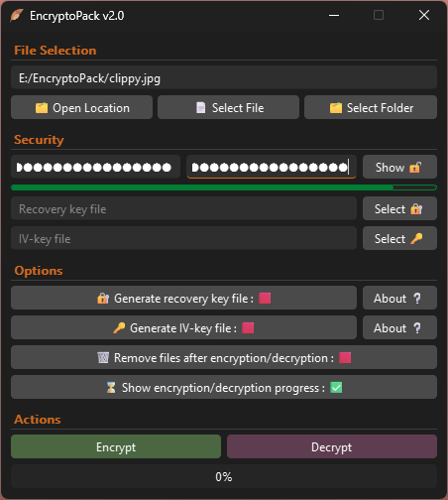448x500 pixels.
Task: Click the Options heading
Action: click(x=39, y=271)
